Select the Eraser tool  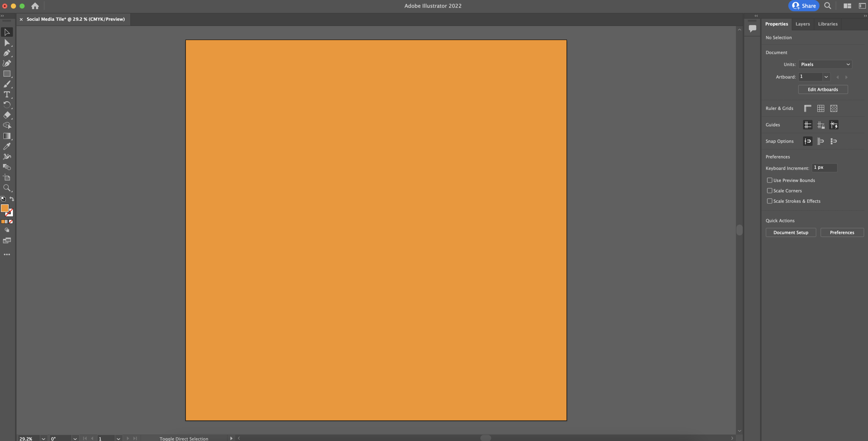tap(7, 115)
